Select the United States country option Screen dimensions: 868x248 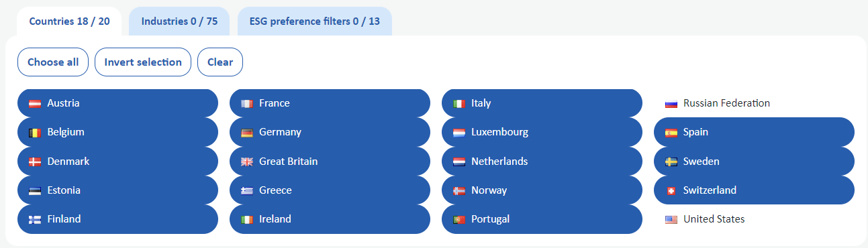(754, 219)
